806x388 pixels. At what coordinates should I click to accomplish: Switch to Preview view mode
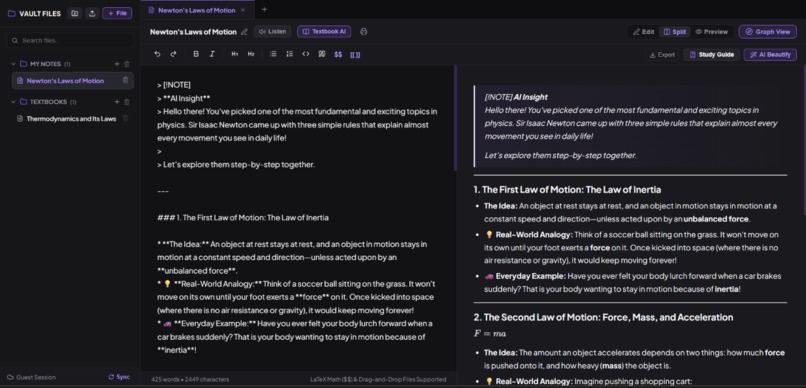pos(711,32)
